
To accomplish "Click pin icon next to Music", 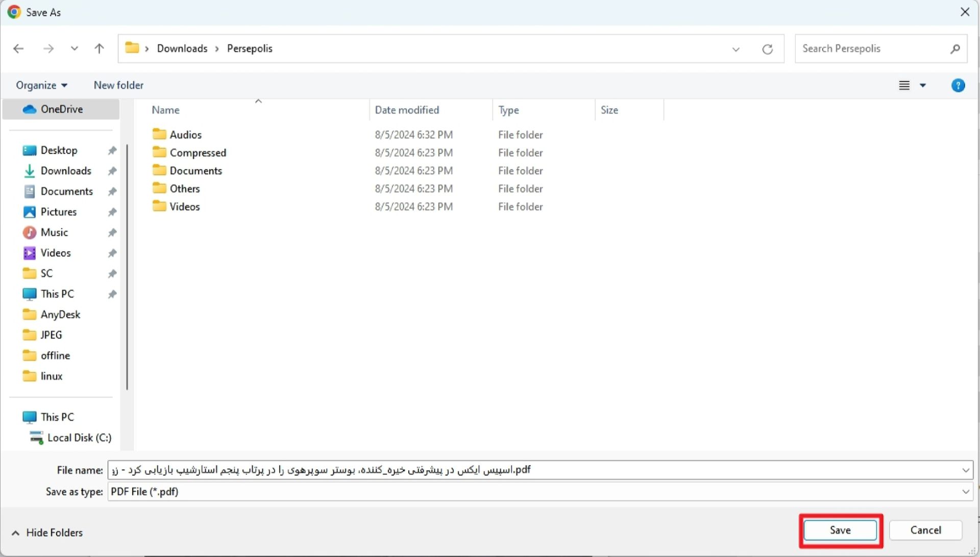I will click(x=112, y=233).
